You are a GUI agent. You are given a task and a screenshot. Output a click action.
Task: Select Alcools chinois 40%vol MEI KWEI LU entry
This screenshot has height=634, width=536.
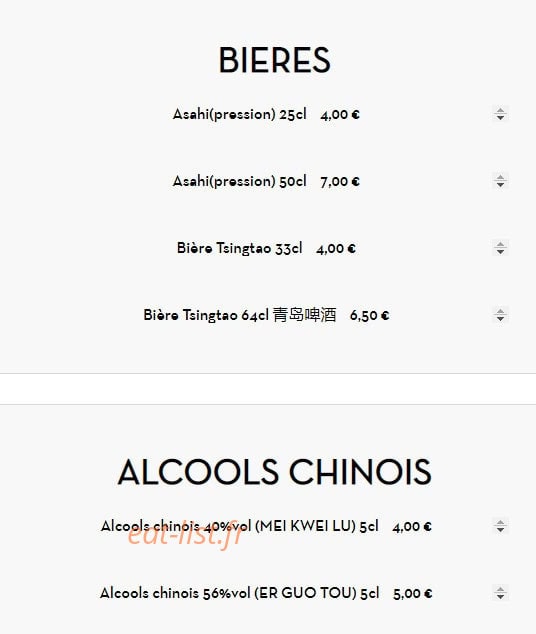(x=240, y=526)
